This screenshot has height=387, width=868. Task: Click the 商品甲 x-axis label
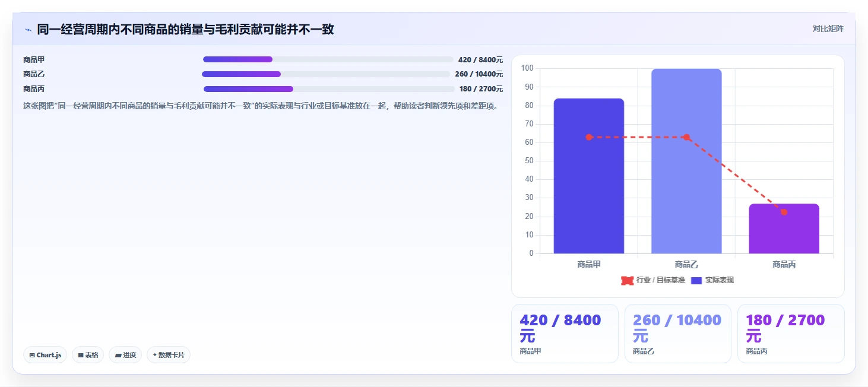click(x=589, y=265)
